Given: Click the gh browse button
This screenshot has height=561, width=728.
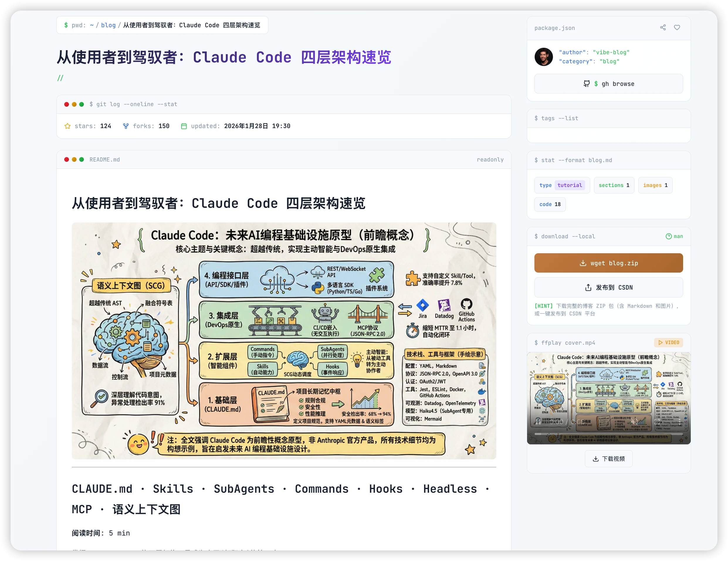Looking at the screenshot, I should click(608, 84).
